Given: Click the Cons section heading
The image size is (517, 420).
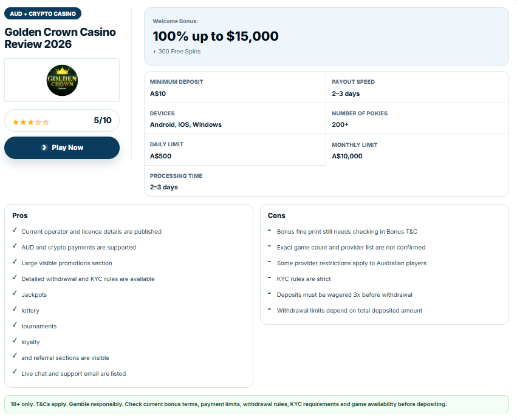Looking at the screenshot, I should 276,215.
